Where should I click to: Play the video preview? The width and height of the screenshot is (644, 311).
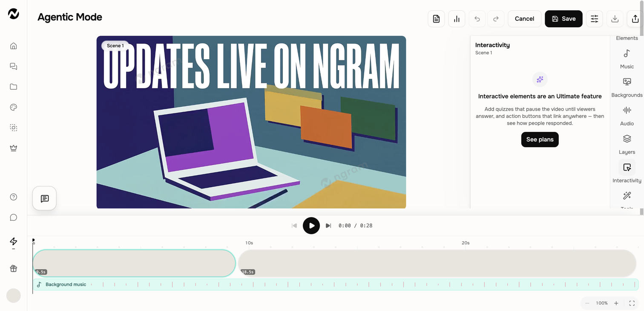click(311, 225)
